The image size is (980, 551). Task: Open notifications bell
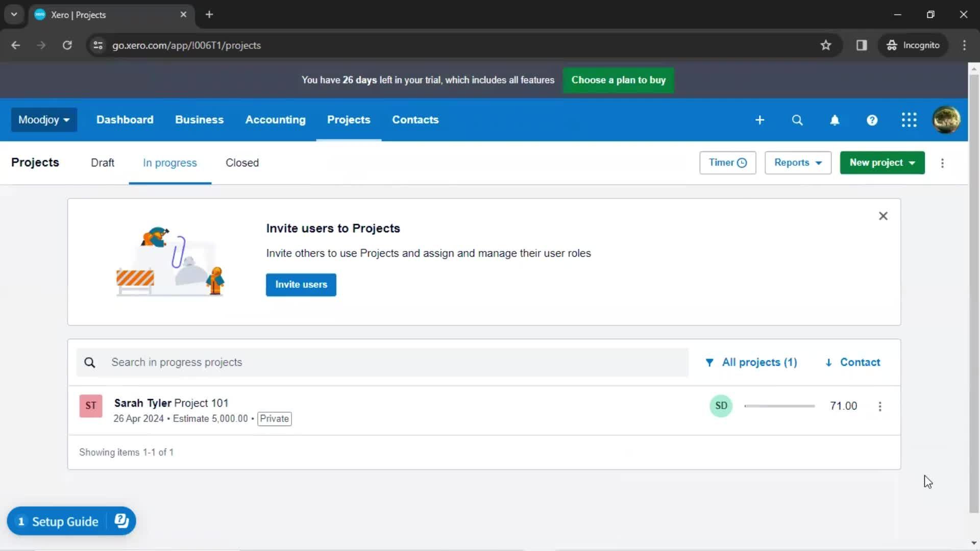[x=835, y=120]
